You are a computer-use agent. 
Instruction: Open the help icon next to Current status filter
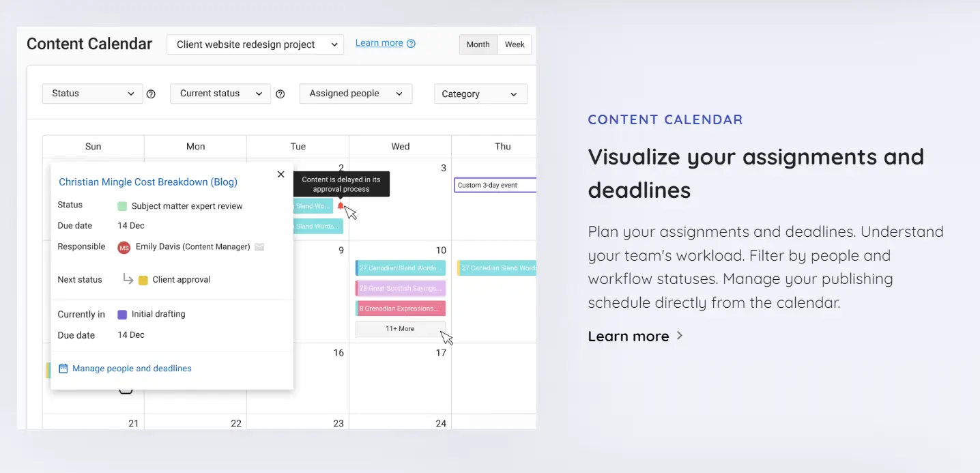tap(280, 94)
